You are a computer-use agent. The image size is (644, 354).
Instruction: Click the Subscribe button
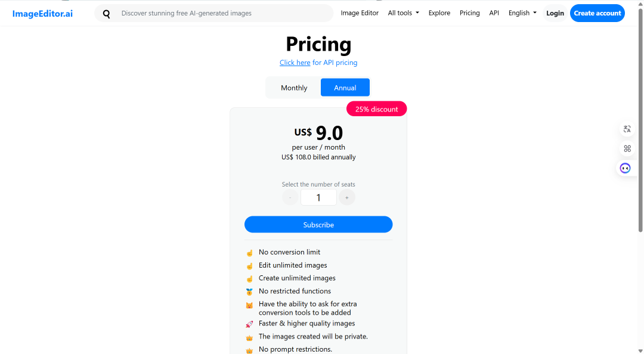pyautogui.click(x=318, y=225)
